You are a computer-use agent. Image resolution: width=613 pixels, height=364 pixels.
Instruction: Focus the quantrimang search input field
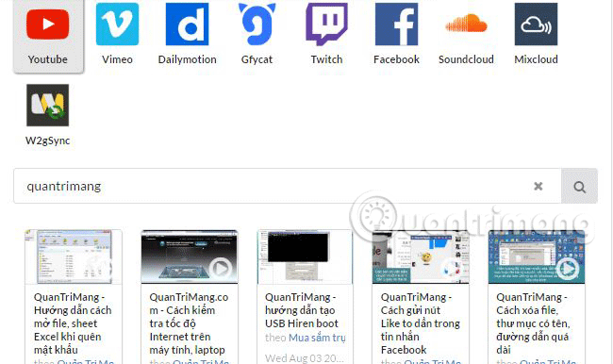click(x=288, y=186)
